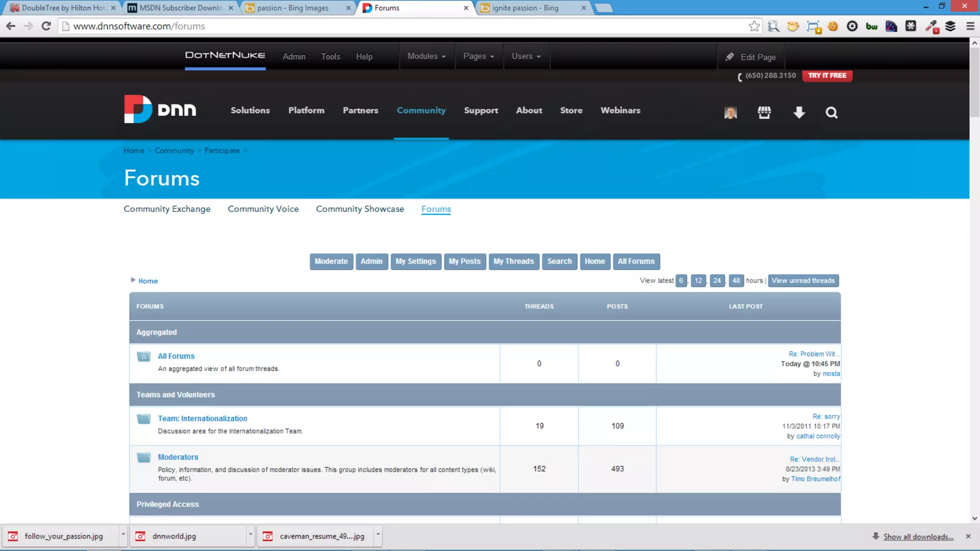Open the Team: Internationalization forum link
The image size is (980, 551).
tap(202, 419)
